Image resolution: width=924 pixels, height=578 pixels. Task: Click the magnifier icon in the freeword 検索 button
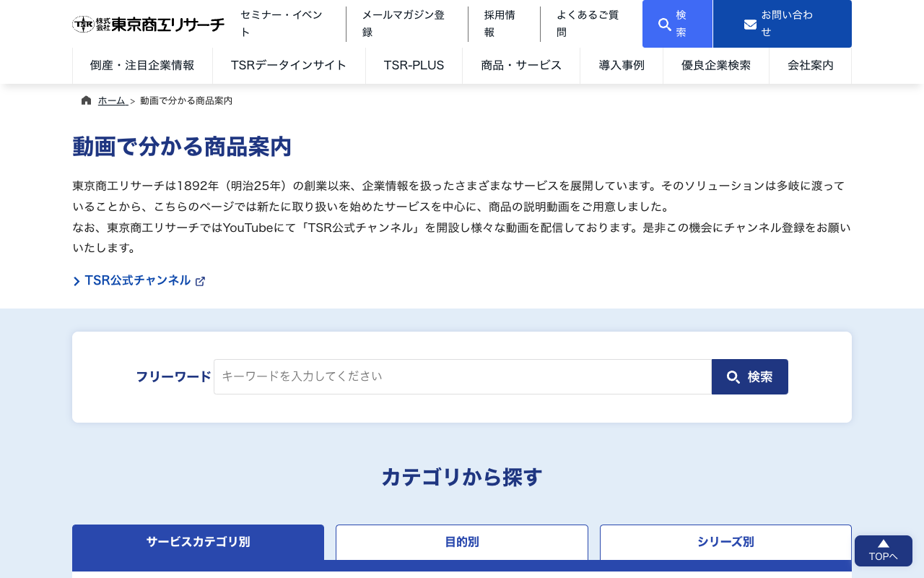(x=733, y=377)
